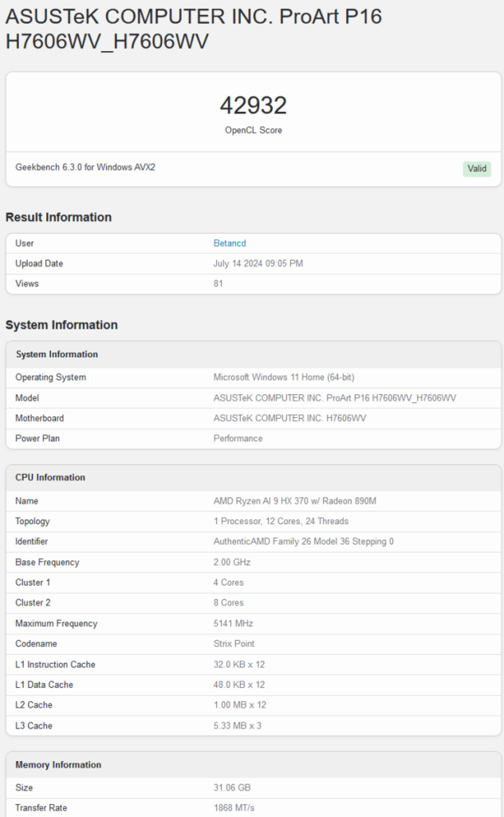The height and width of the screenshot is (817, 504).
Task: Select the Maximum Frequency 5141 MHz value
Action: (x=231, y=623)
